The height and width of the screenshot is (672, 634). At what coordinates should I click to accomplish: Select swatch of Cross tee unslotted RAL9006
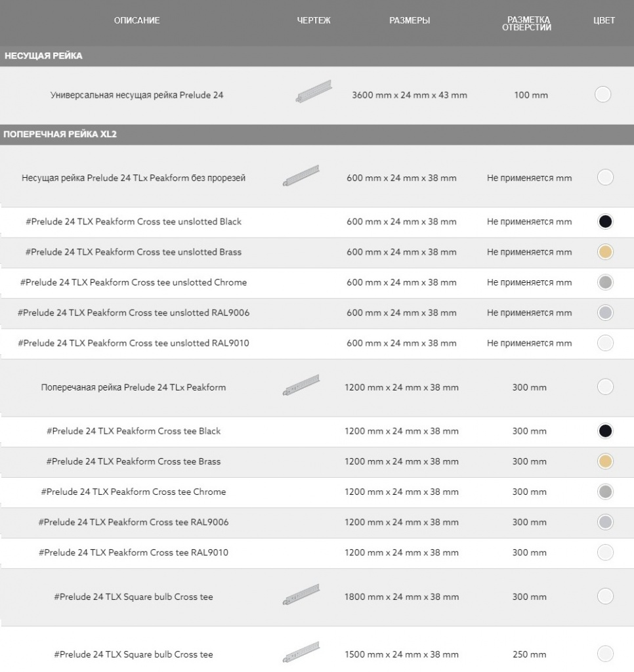pos(605,313)
